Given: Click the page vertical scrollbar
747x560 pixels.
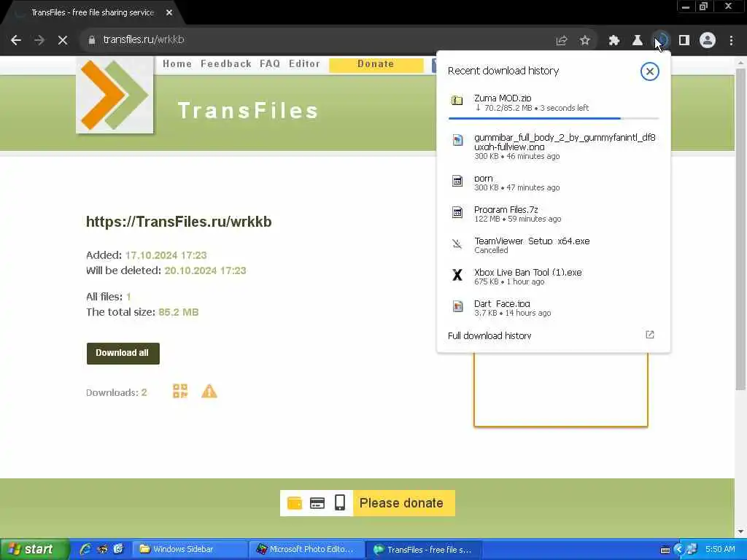Looking at the screenshot, I should pyautogui.click(x=741, y=228).
